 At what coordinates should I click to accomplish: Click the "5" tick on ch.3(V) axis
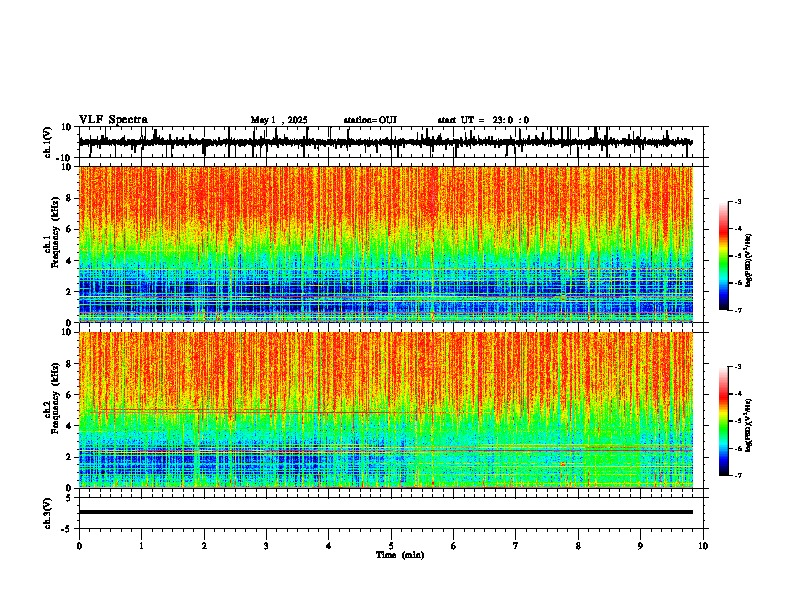tap(70, 498)
